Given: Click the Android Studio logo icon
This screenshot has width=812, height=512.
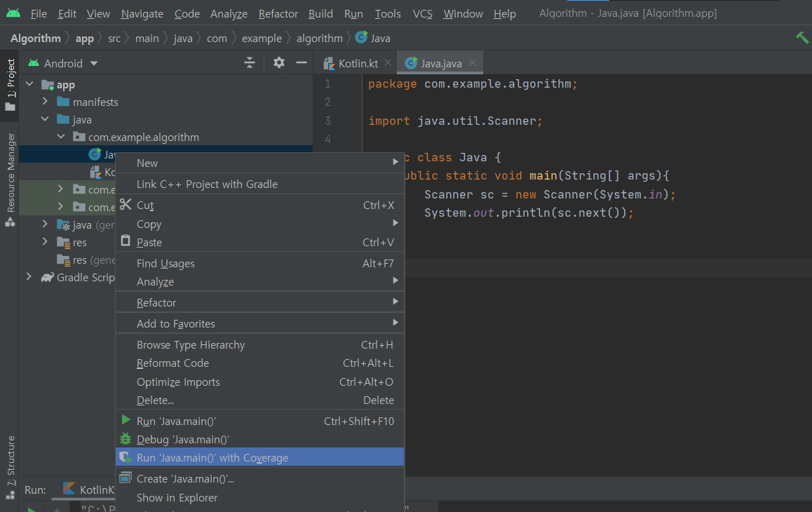Looking at the screenshot, I should (x=13, y=13).
